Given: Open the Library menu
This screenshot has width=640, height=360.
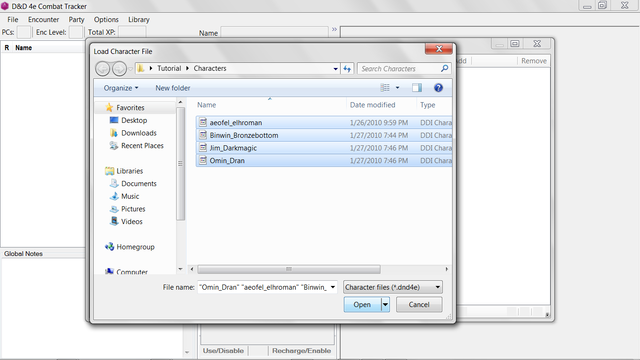Looking at the screenshot, I should [139, 20].
